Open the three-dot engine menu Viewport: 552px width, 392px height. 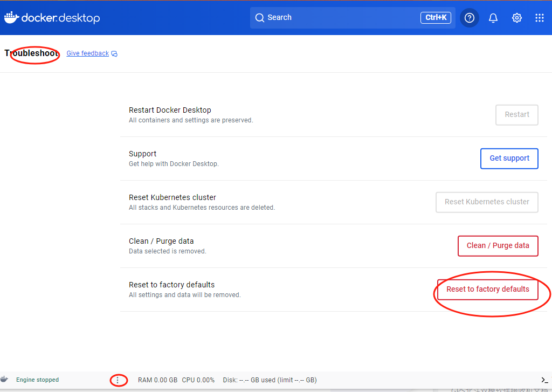[118, 380]
